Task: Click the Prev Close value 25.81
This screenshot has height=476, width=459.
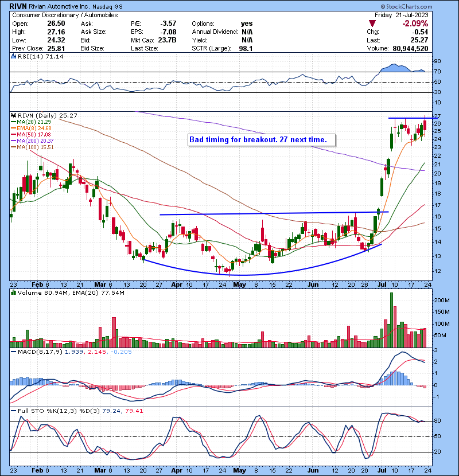Action: point(56,48)
